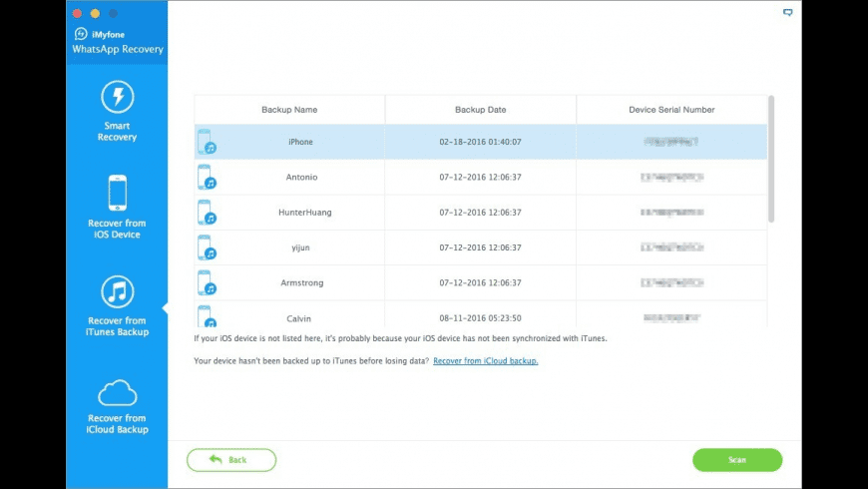
Task: Select the backup named iPhone
Action: 300,142
